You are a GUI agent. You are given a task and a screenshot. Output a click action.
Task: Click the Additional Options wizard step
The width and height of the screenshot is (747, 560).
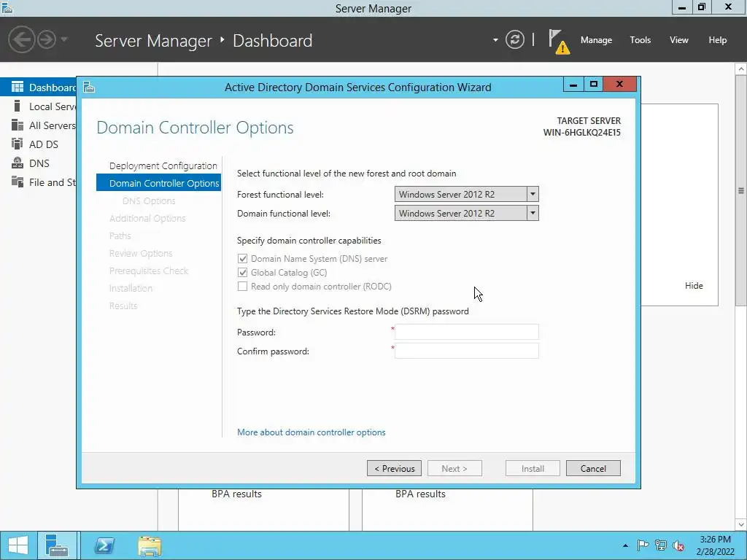point(147,218)
